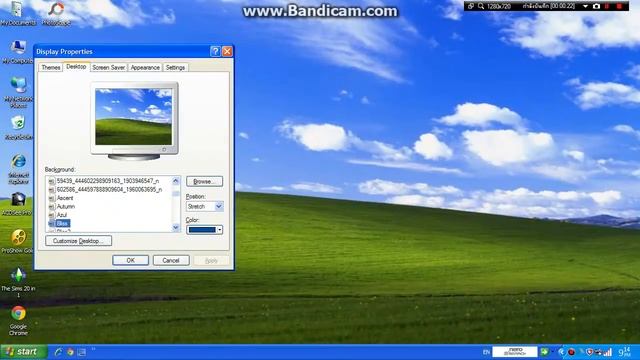Open the PhotoScape desktop icon

pos(56,14)
